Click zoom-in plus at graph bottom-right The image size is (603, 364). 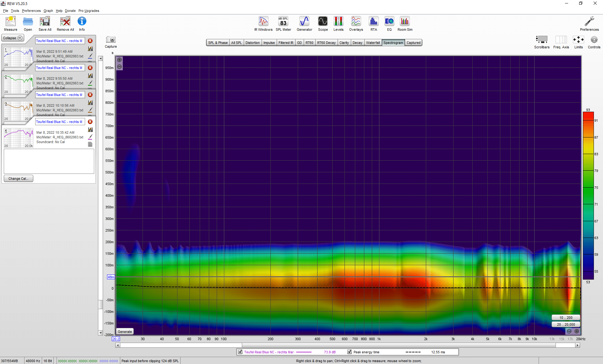[x=577, y=331]
